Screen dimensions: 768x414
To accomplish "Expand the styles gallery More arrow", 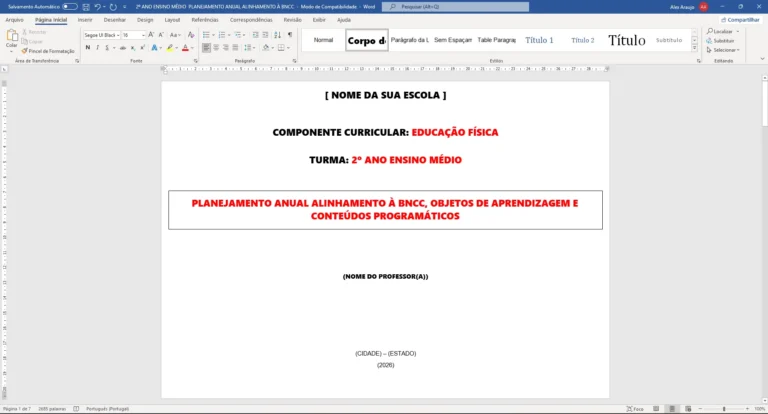I will (695, 48).
